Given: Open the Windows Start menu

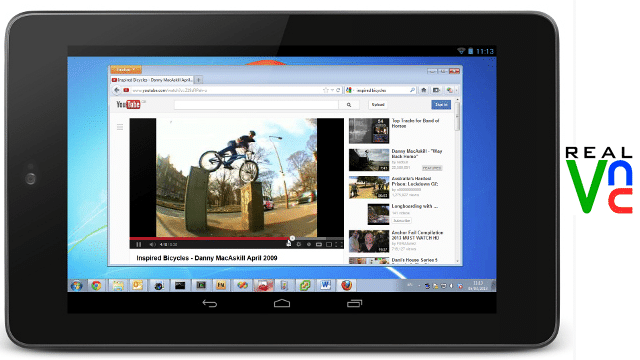Looking at the screenshot, I should pos(76,285).
